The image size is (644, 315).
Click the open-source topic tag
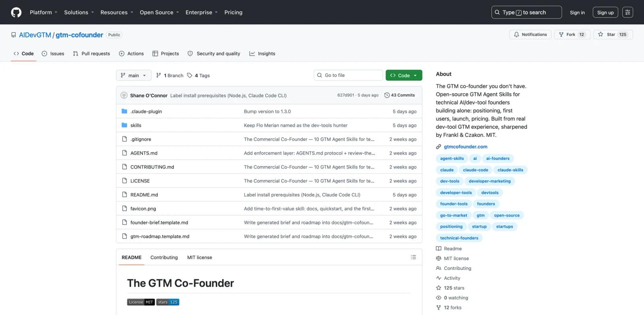(x=507, y=215)
